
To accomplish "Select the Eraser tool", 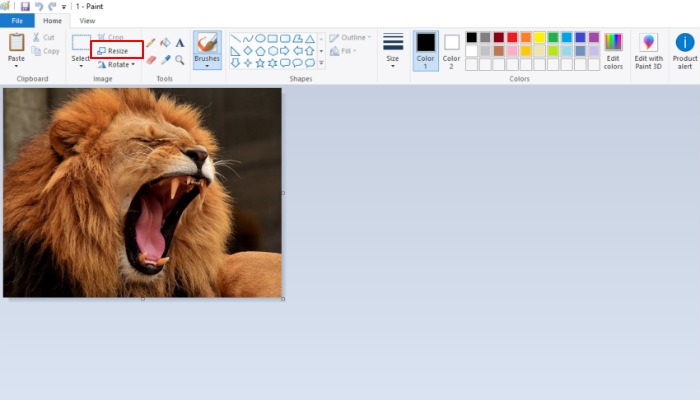I will pyautogui.click(x=151, y=59).
